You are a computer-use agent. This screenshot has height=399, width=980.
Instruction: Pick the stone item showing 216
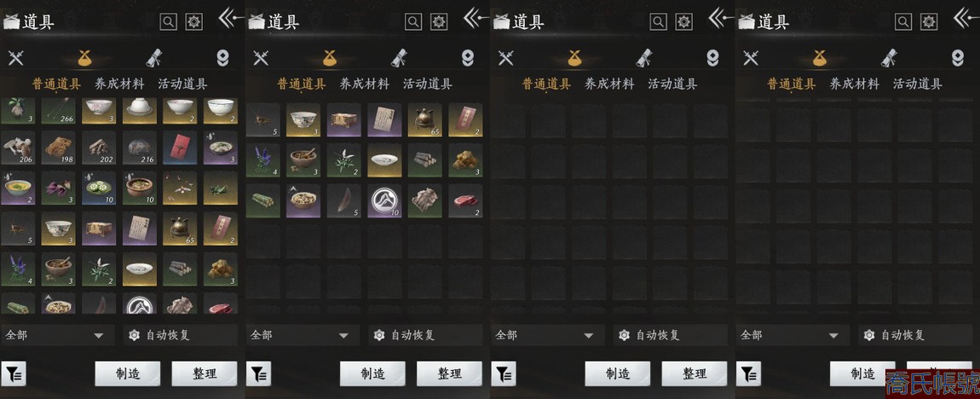(140, 147)
